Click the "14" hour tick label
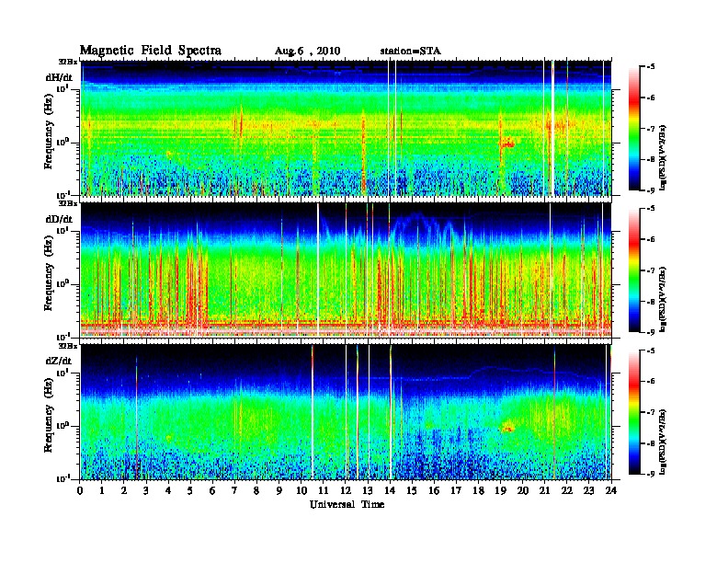The height and width of the screenshot is (563, 728). [x=390, y=491]
